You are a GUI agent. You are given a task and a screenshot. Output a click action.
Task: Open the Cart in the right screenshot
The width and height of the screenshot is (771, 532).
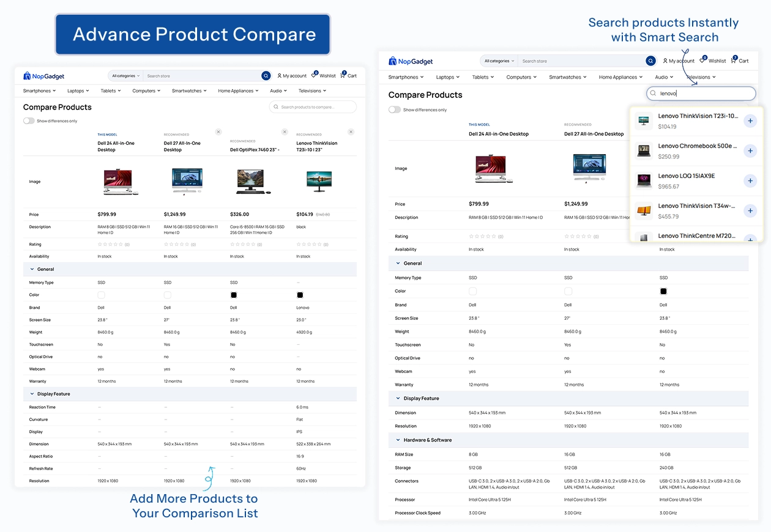[x=739, y=60]
